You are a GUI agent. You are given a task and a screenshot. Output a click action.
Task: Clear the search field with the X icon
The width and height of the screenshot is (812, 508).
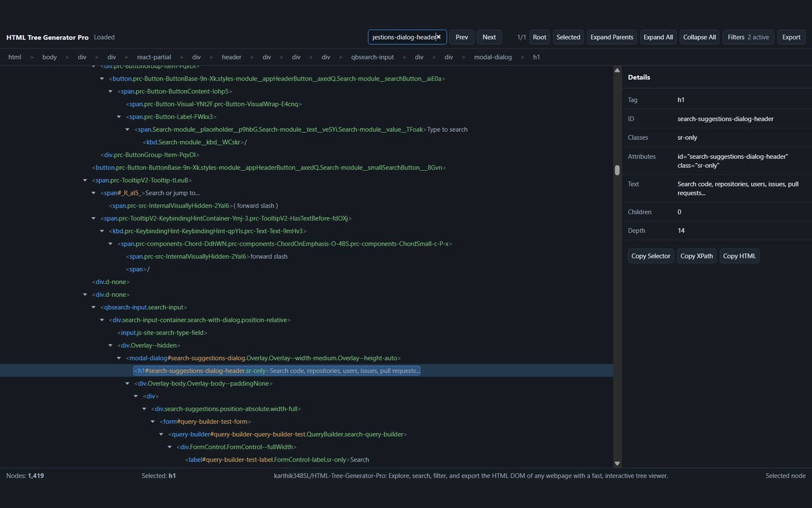pos(438,37)
